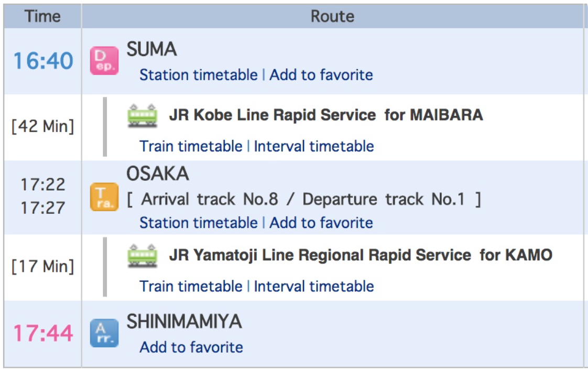The width and height of the screenshot is (588, 372).
Task: View Interval timetable for JR Yamatoji Line
Action: pyautogui.click(x=314, y=287)
